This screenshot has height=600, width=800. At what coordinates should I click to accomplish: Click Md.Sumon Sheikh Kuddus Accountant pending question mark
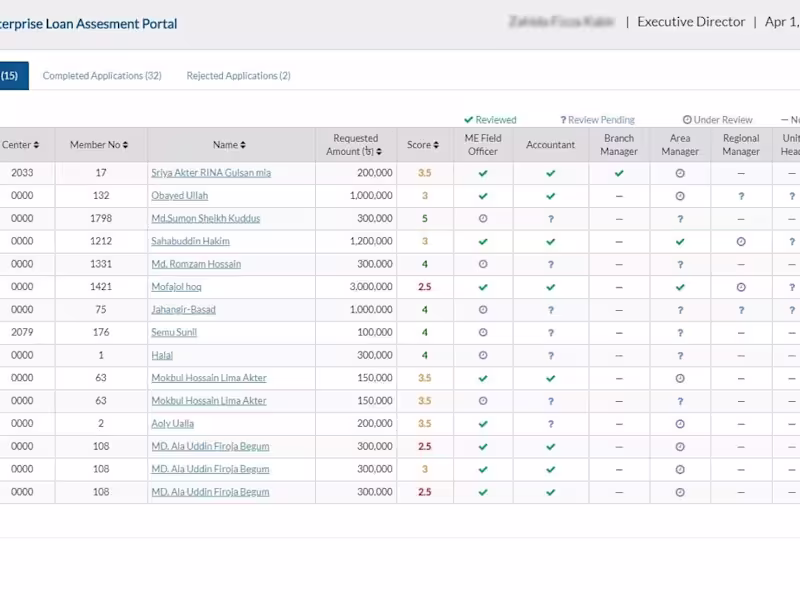tap(551, 219)
